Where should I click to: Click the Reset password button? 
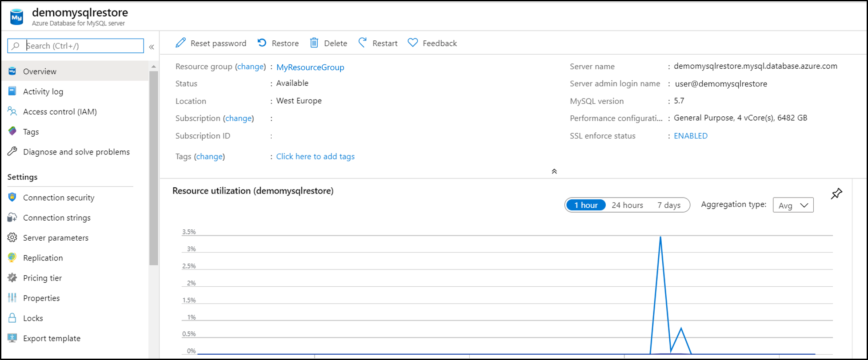[211, 43]
